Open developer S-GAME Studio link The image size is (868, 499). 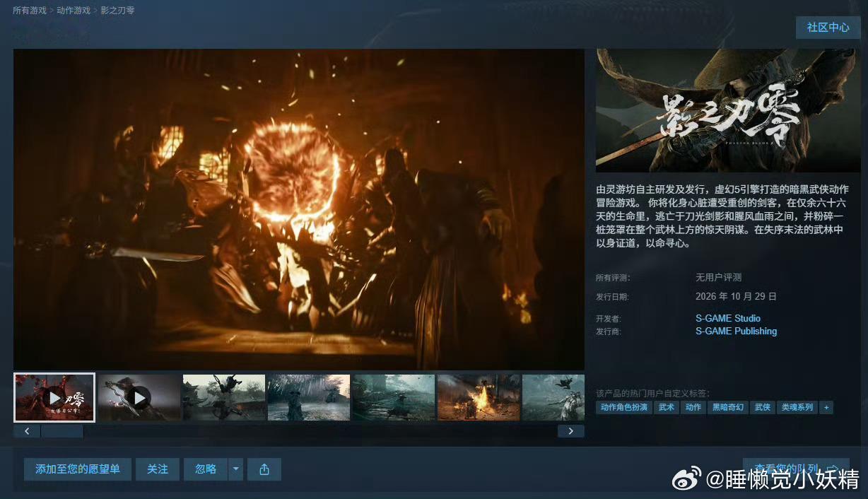pos(728,318)
